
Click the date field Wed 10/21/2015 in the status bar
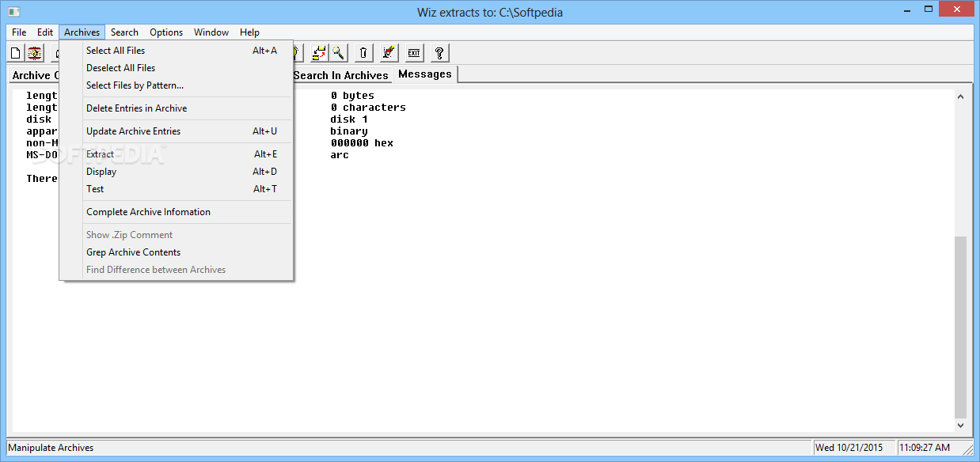coord(853,448)
